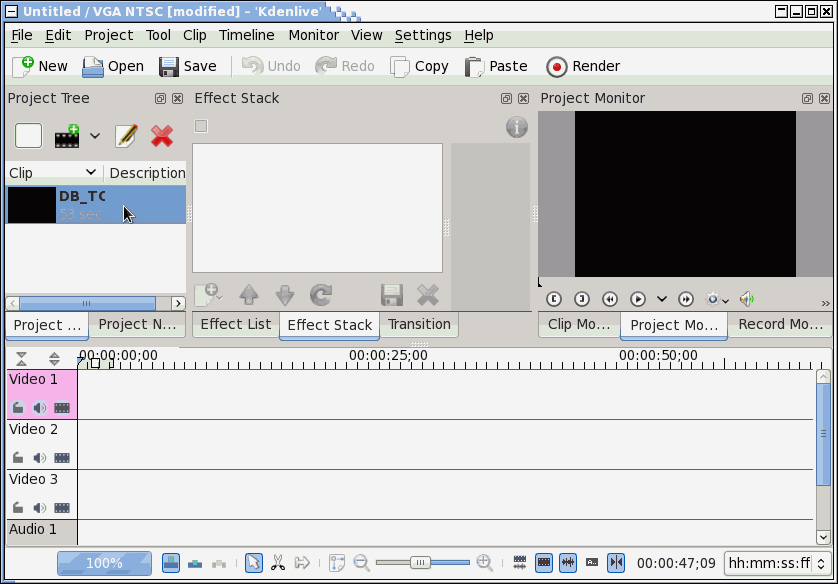Click the timeline zoom slider handle
This screenshot has height=584, width=838.
click(x=421, y=563)
